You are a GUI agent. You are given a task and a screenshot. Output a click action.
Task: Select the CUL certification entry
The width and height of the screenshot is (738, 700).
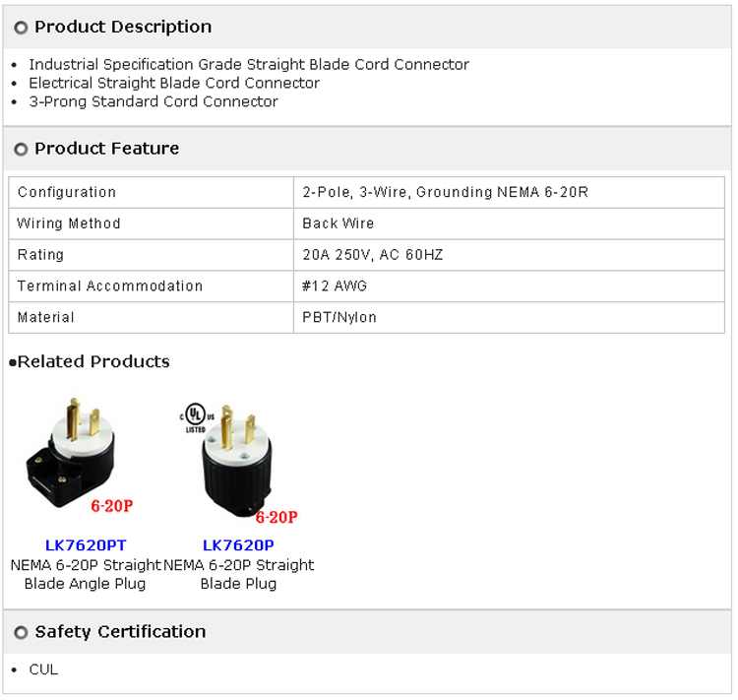point(43,669)
